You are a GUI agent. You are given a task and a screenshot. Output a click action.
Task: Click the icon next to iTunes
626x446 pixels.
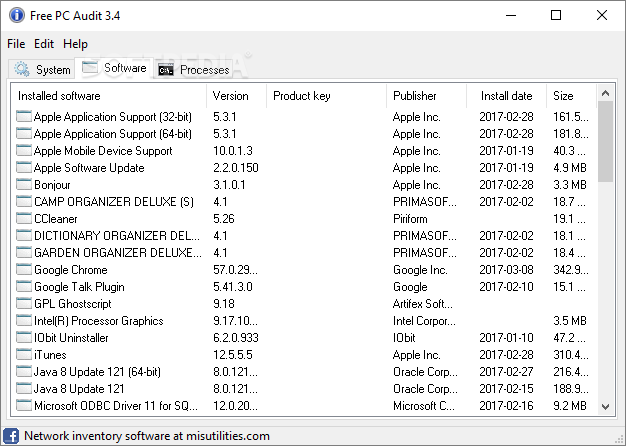pyautogui.click(x=24, y=354)
